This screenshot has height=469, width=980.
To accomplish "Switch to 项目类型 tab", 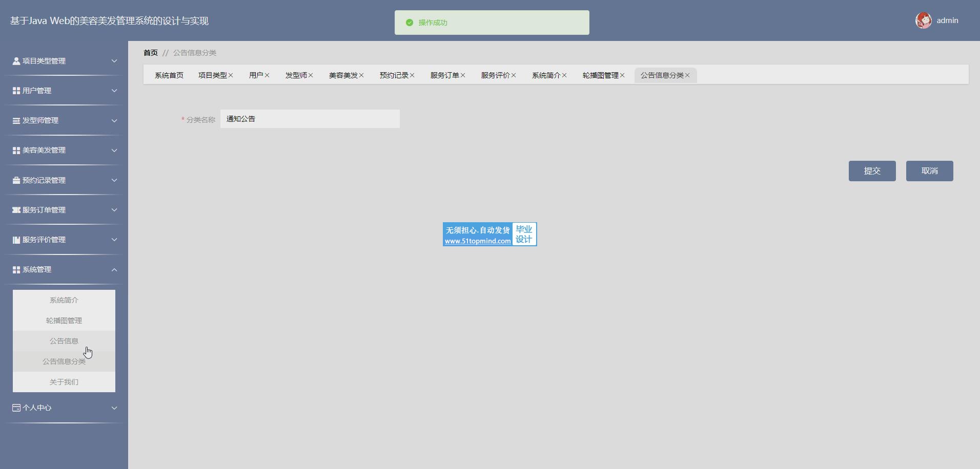I will [212, 75].
